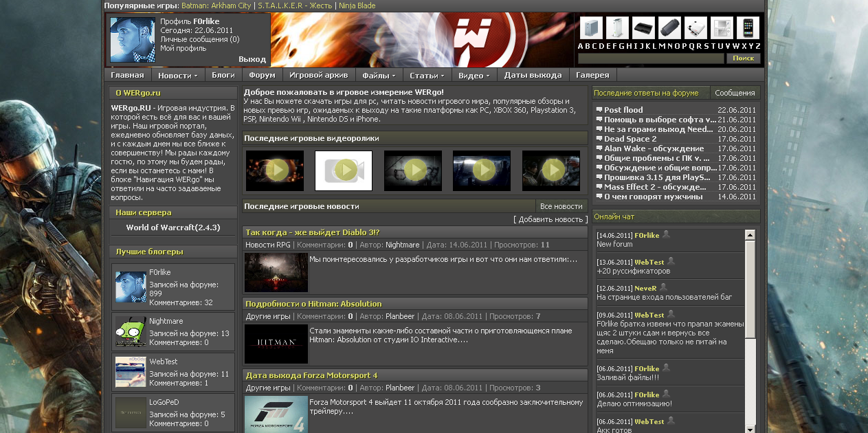Open the PlayStation 3 platform icon
Image resolution: width=868 pixels, height=433 pixels.
point(643,28)
